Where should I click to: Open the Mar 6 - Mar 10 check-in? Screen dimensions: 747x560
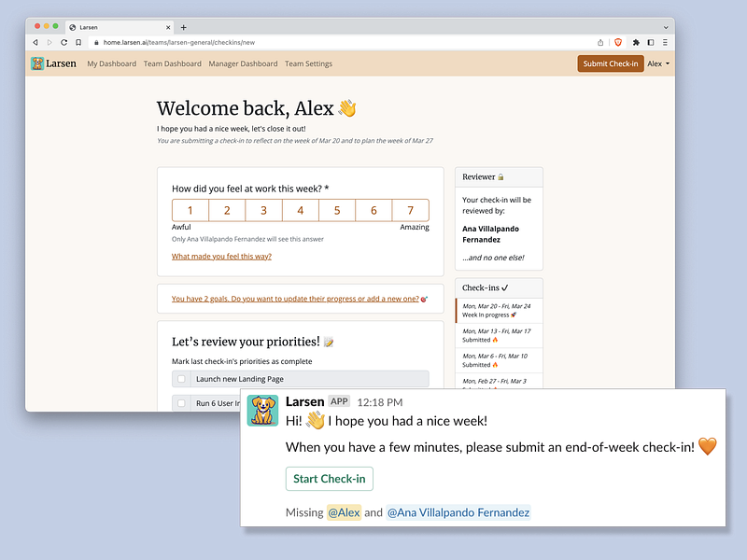tap(499, 360)
